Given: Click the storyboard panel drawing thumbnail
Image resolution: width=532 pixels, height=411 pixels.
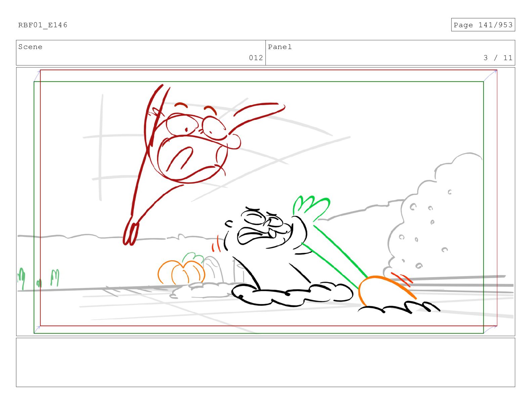Looking at the screenshot, I should 265,201.
